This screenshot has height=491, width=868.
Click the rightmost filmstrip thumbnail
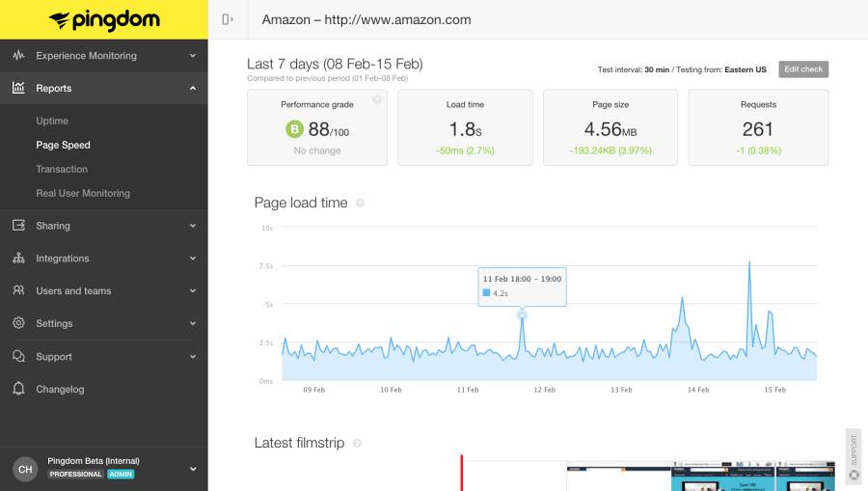click(x=805, y=477)
